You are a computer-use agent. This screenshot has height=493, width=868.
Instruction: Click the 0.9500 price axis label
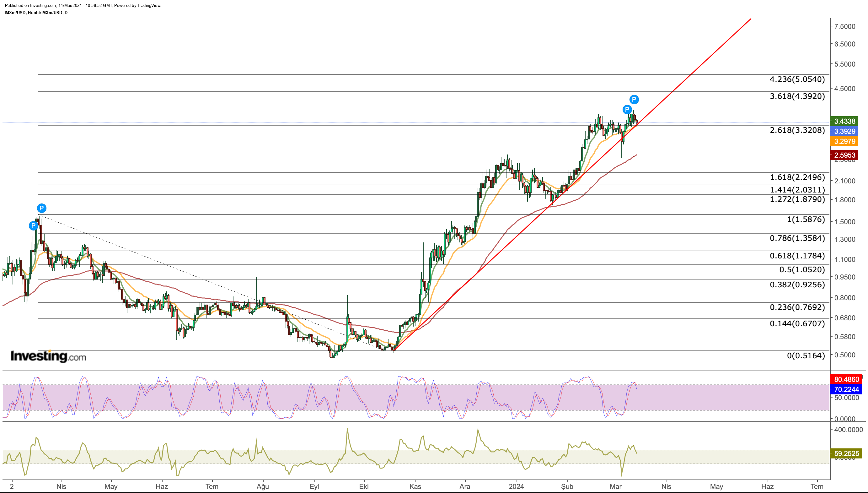[845, 277]
